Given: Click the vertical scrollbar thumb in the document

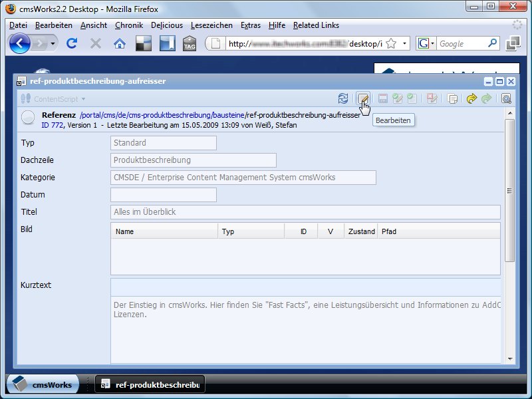Looking at the screenshot, I should click(x=509, y=191).
